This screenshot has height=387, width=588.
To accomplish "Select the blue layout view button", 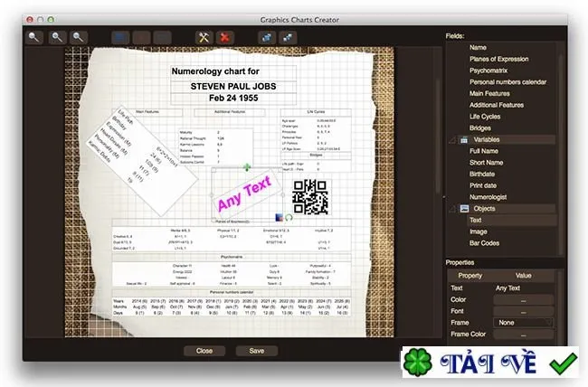I will click(x=120, y=37).
